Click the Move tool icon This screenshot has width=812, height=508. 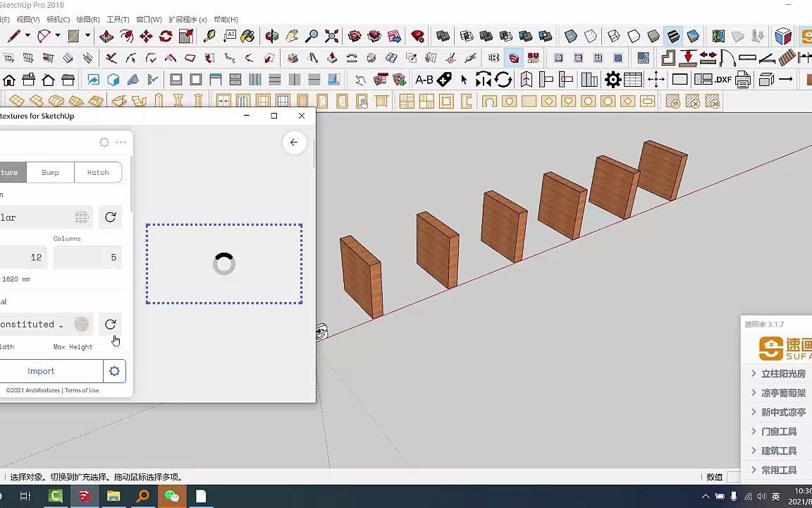click(145, 36)
